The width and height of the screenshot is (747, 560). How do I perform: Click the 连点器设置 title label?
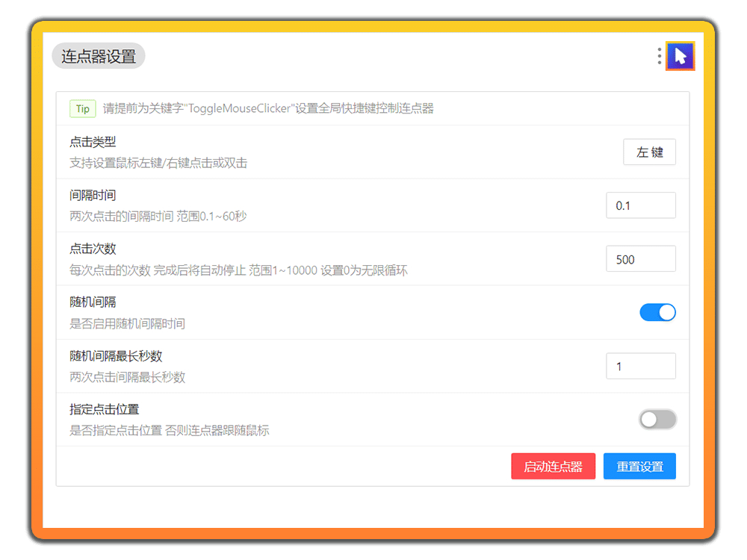tap(98, 56)
